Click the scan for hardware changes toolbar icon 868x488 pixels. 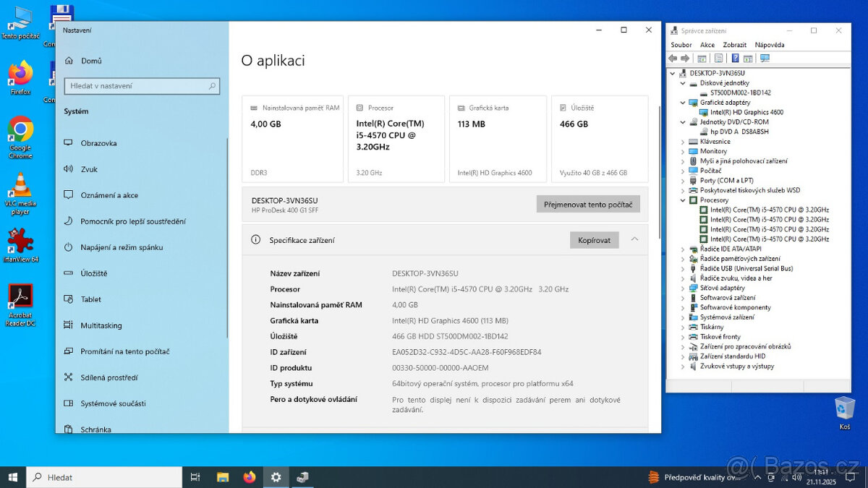[x=765, y=58]
